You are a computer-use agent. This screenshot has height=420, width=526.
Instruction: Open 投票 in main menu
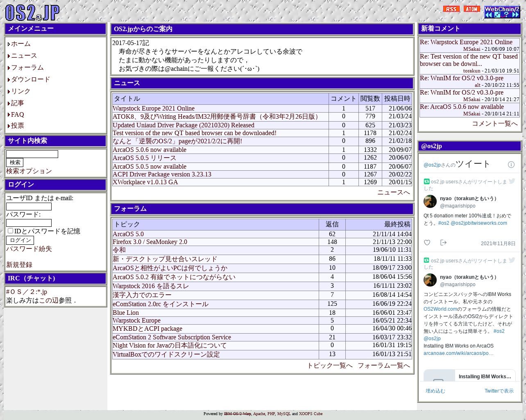click(17, 126)
